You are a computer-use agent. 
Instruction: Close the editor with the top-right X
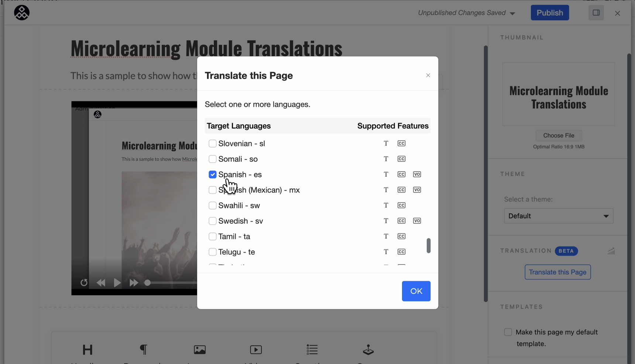[x=618, y=13]
